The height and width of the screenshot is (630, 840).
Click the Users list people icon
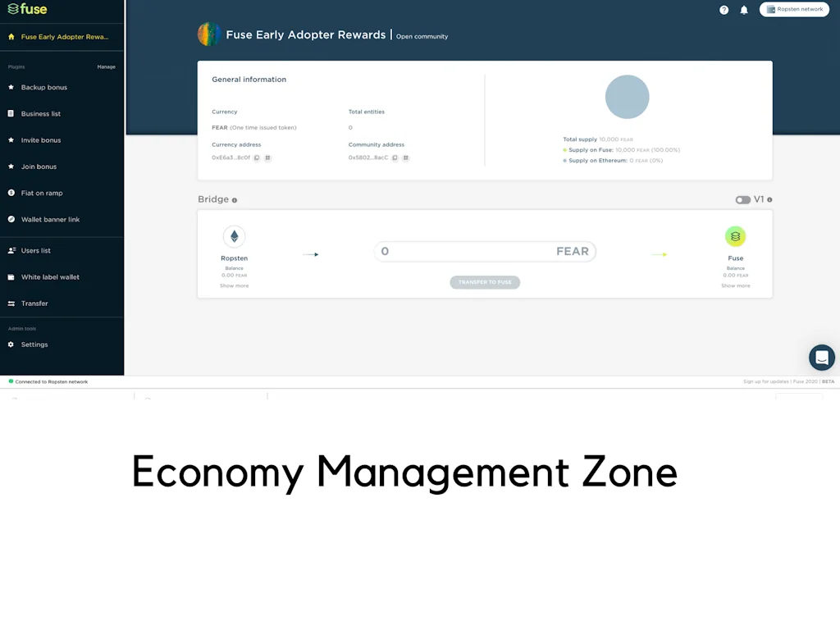pyautogui.click(x=11, y=251)
